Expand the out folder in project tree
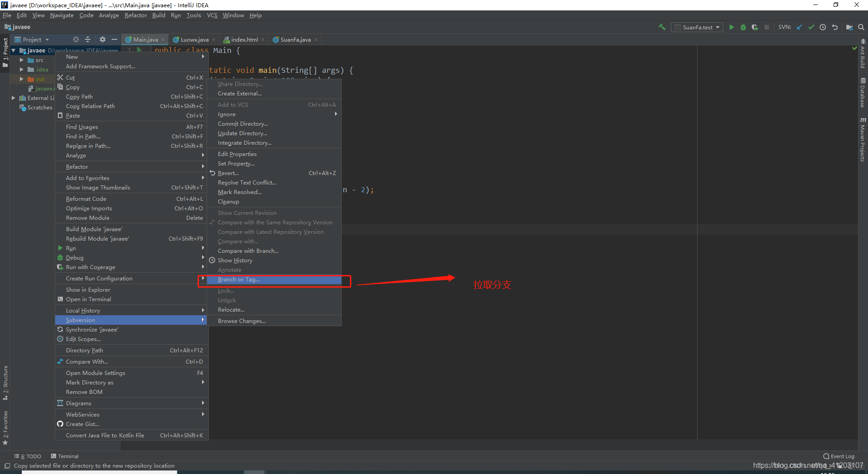This screenshot has width=868, height=474. pos(21,79)
